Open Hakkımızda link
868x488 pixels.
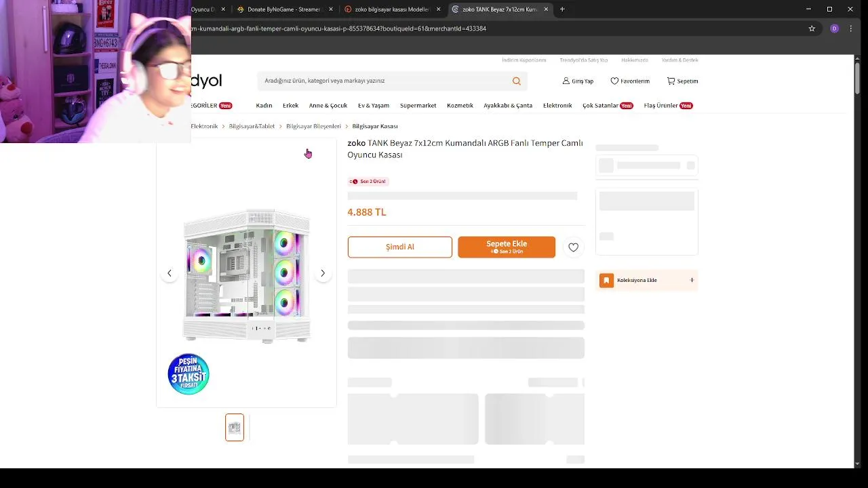pos(635,60)
